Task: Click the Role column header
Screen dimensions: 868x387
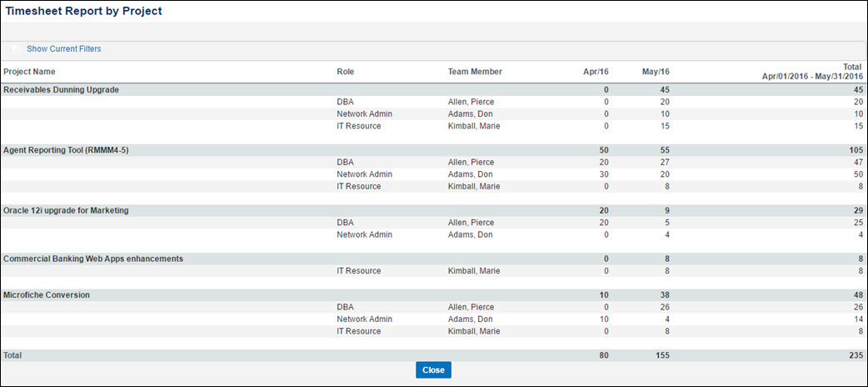Action: (x=345, y=72)
